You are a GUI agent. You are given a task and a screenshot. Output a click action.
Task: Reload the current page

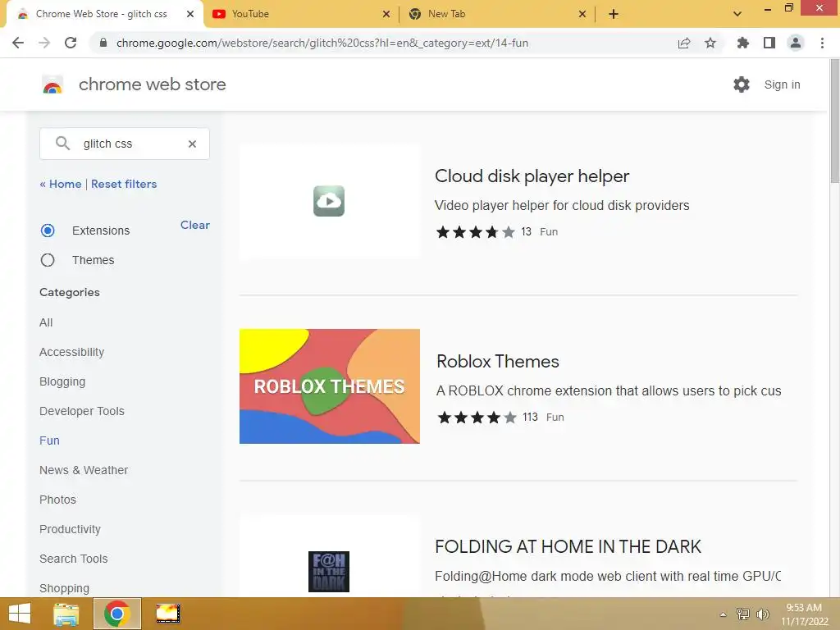point(71,43)
